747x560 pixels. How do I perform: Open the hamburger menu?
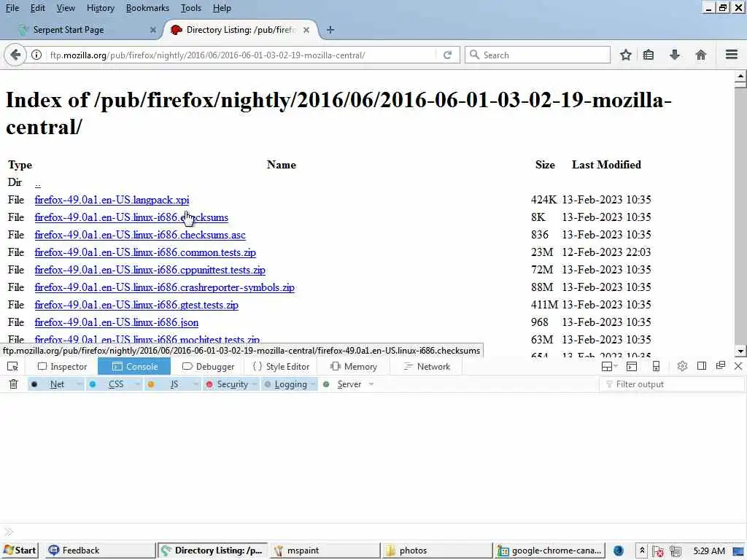click(732, 55)
